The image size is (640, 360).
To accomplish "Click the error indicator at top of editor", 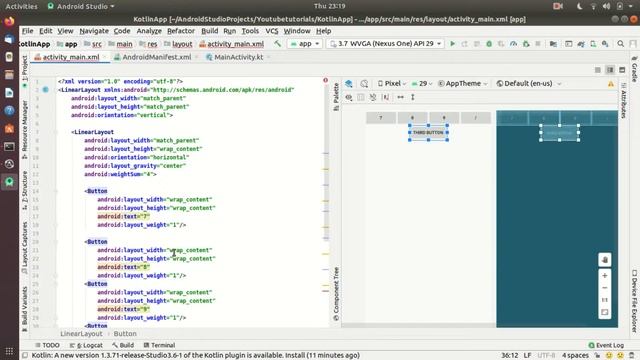I will click(325, 80).
